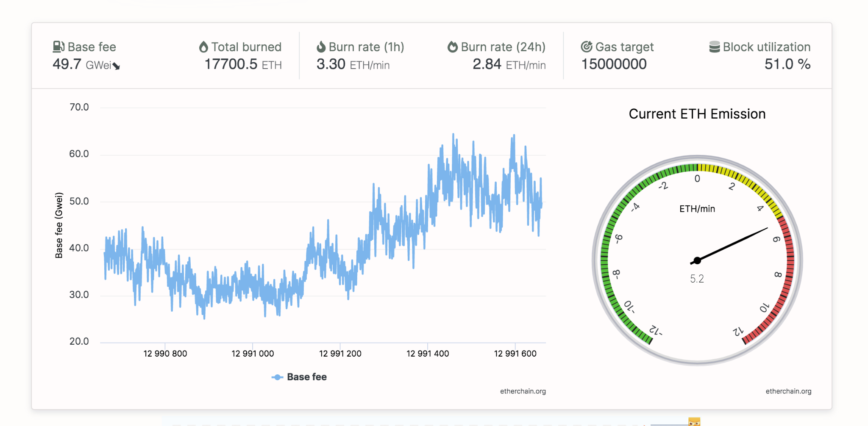Click the 15000000 gas target value
The height and width of the screenshot is (426, 868).
tap(614, 64)
